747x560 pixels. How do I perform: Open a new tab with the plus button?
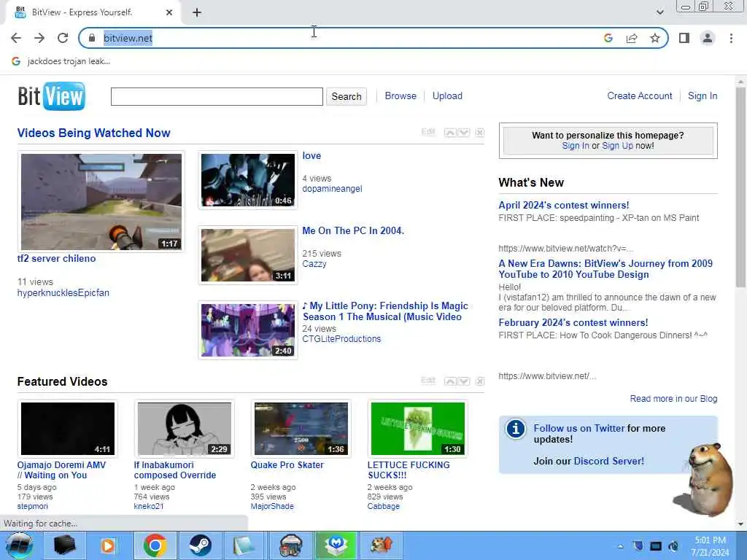pyautogui.click(x=197, y=13)
